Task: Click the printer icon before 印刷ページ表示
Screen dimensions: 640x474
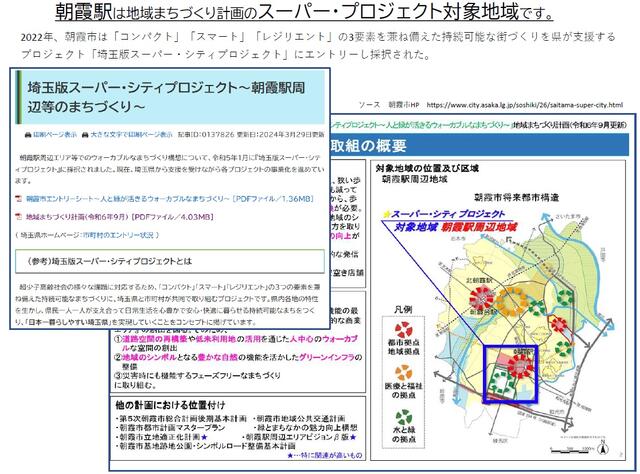Action: 21,132
